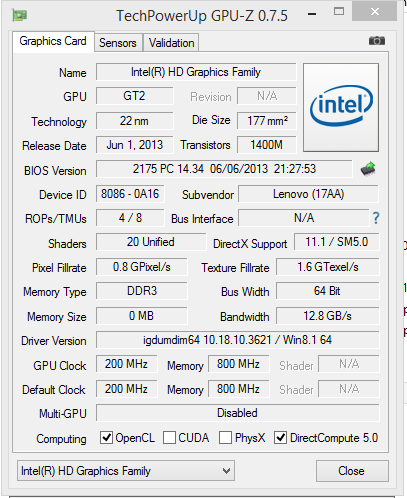Minimize the GPU-Z window

pyautogui.click(x=312, y=14)
